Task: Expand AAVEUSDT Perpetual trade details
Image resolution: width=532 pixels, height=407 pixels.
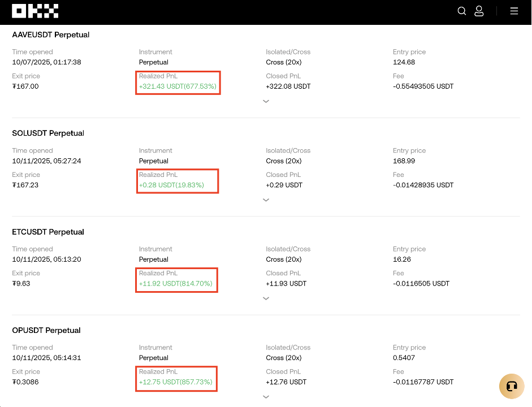Action: click(x=266, y=101)
